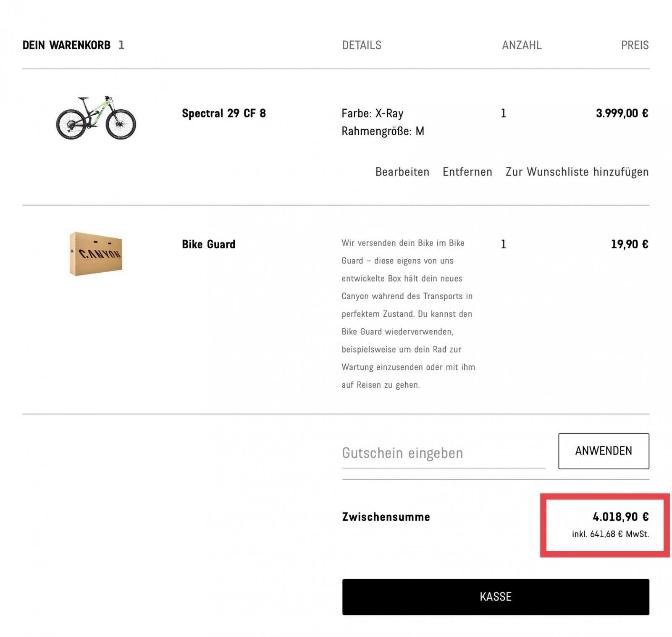This screenshot has height=637, width=672.
Task: Click the Spectral 29 CF 8 bike image
Action: click(96, 117)
